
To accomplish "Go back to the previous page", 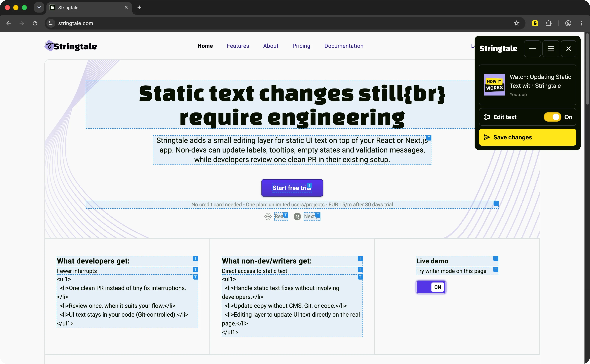I will pos(9,23).
